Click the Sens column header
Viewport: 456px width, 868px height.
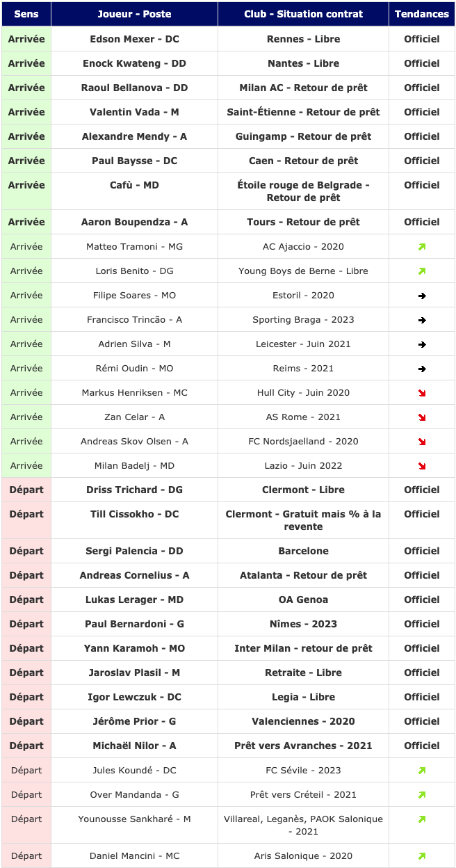point(26,14)
